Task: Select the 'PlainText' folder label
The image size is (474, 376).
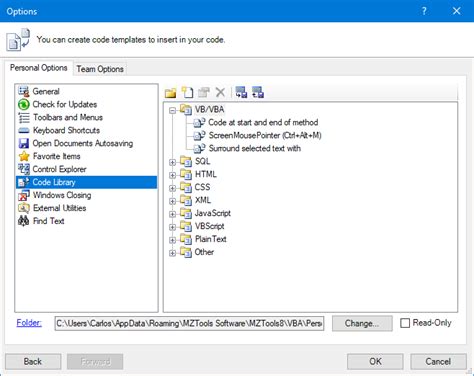Action: point(211,239)
